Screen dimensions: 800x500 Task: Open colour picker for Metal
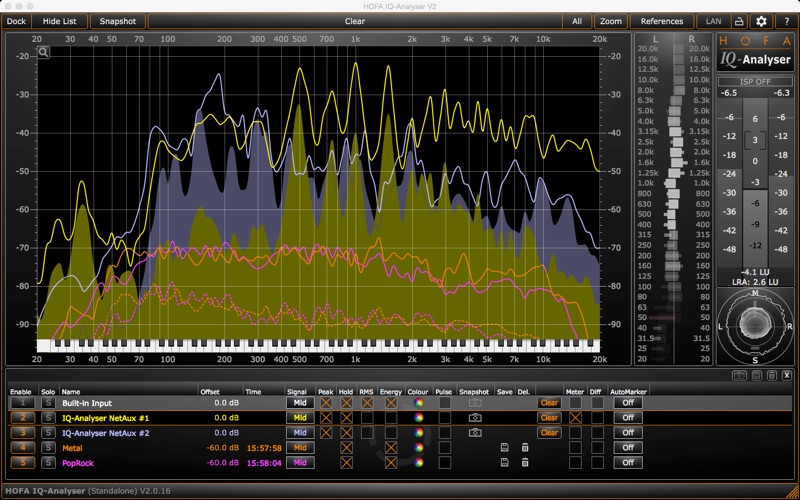418,448
